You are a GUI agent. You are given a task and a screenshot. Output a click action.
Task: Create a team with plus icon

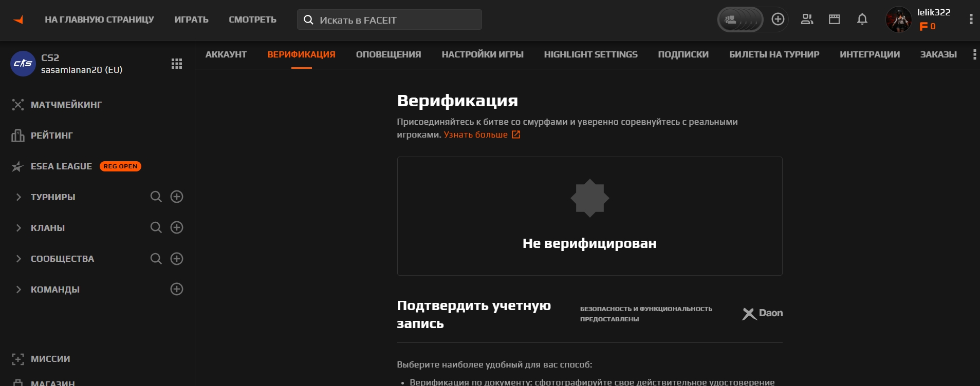pyautogui.click(x=177, y=289)
